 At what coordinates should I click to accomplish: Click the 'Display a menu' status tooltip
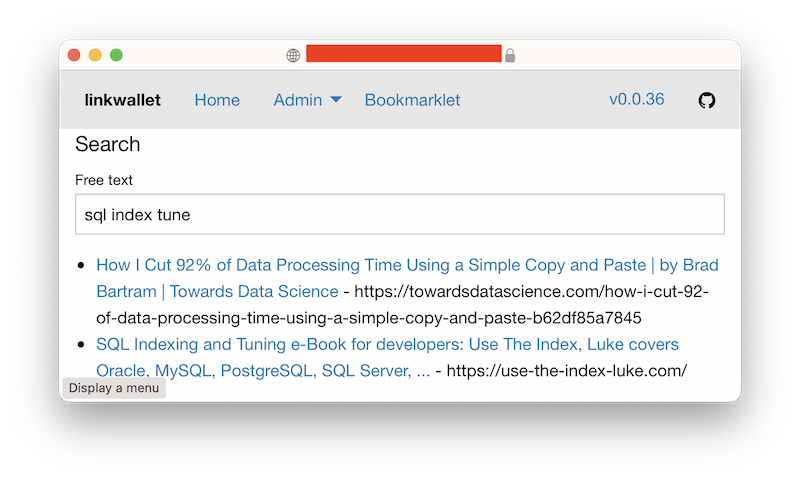pos(114,388)
